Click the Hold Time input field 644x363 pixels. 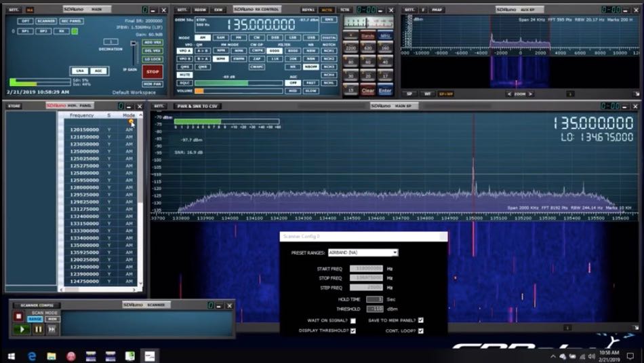click(374, 299)
